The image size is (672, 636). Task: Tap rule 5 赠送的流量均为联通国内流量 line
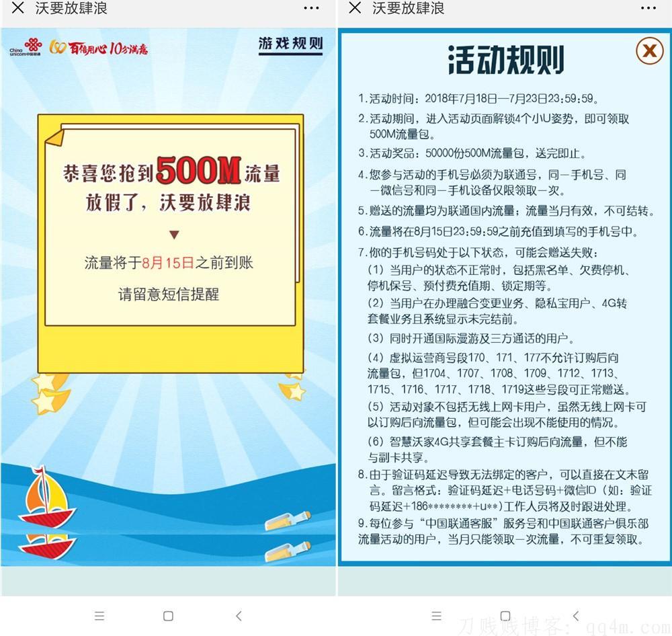(506, 210)
